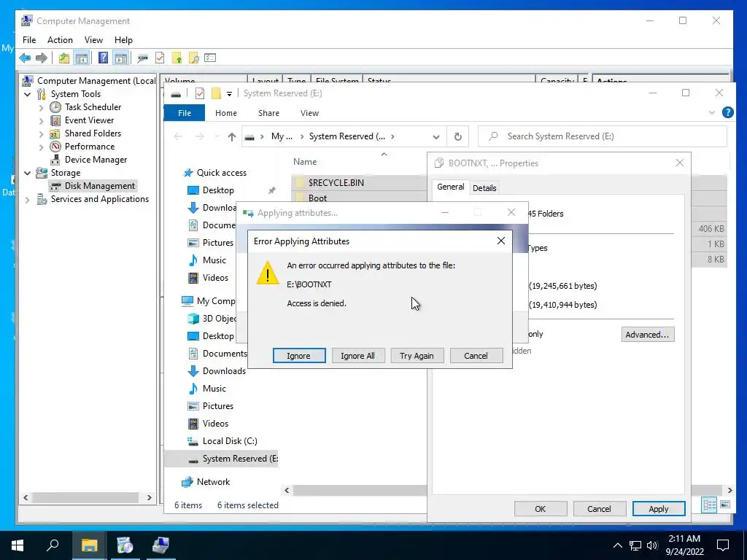Click the checklist settings icon in Computer Management toolbar
Screen dimensions: 747x560
click(210, 58)
